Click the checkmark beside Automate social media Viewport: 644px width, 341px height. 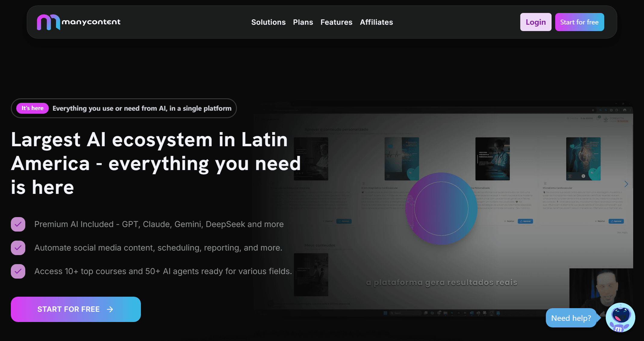pyautogui.click(x=18, y=248)
